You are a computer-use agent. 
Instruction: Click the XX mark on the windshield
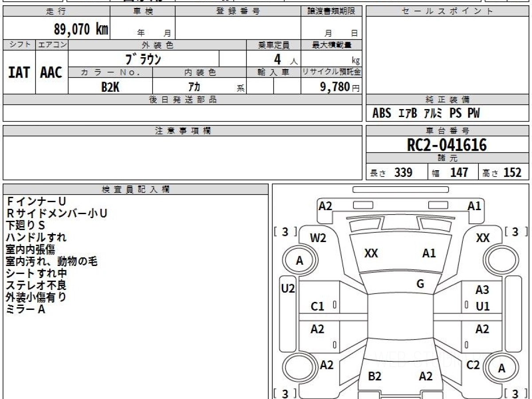pyautogui.click(x=371, y=253)
